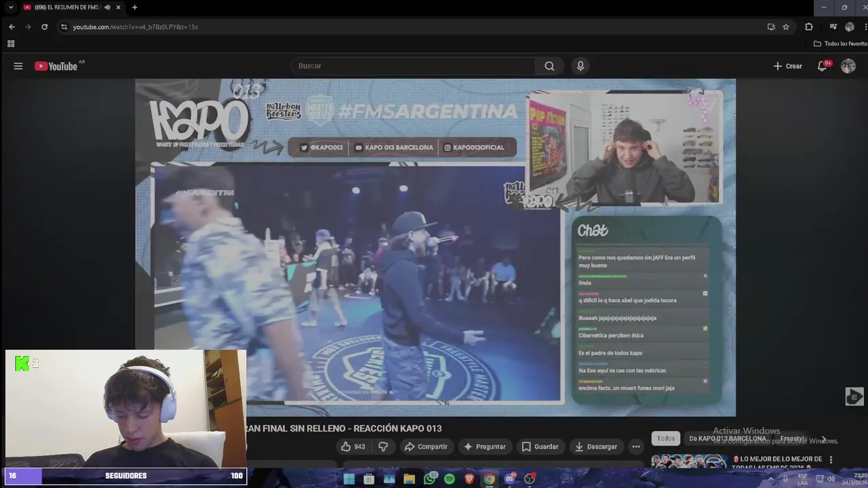Image resolution: width=868 pixels, height=488 pixels.
Task: Open the Todos los favoritos folder
Action: click(840, 43)
